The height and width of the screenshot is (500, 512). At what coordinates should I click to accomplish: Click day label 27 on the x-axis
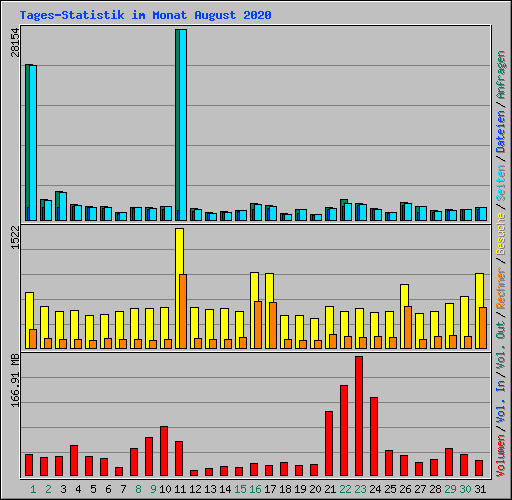(x=420, y=489)
